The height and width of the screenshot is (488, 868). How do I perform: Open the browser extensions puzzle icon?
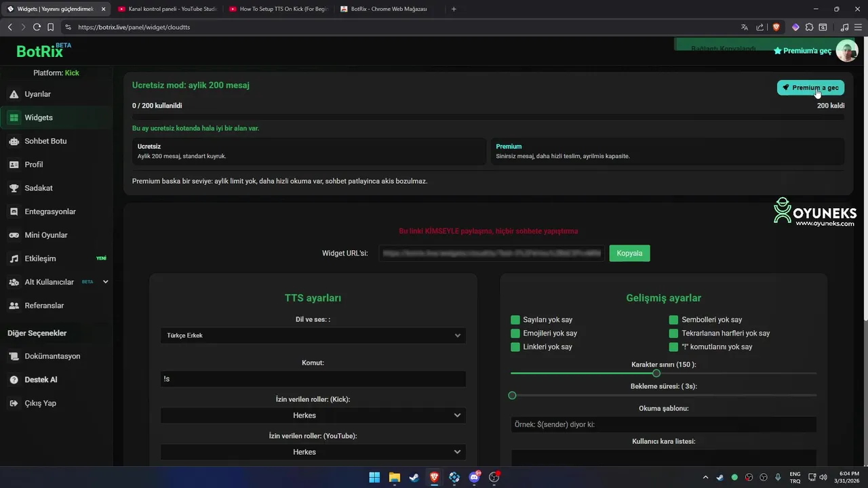point(809,27)
